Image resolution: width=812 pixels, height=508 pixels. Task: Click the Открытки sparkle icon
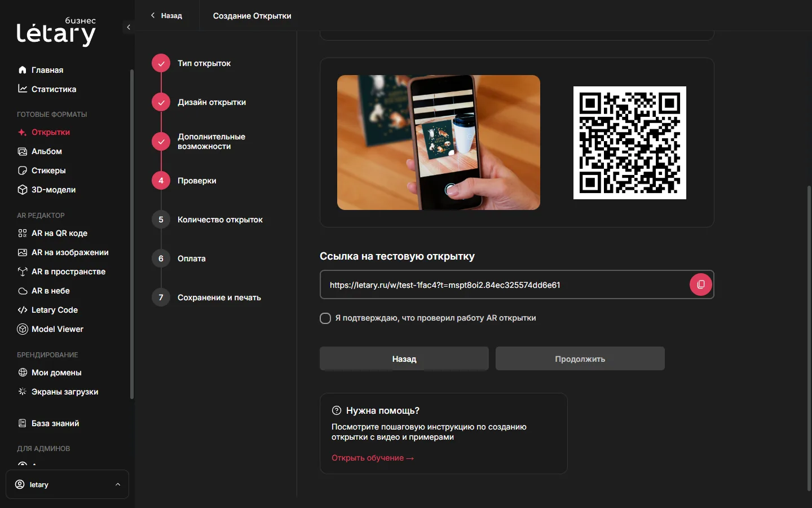23,132
